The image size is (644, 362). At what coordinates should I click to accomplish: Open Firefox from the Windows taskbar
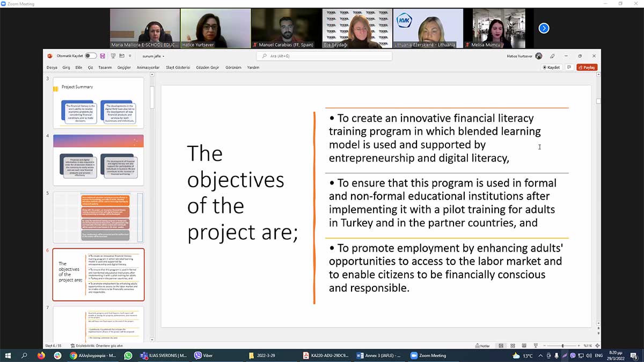pos(41,356)
